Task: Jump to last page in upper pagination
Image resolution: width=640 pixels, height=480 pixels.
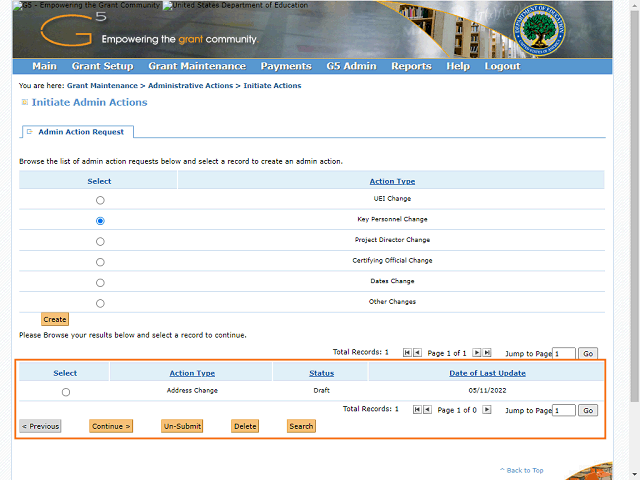Action: coord(487,353)
